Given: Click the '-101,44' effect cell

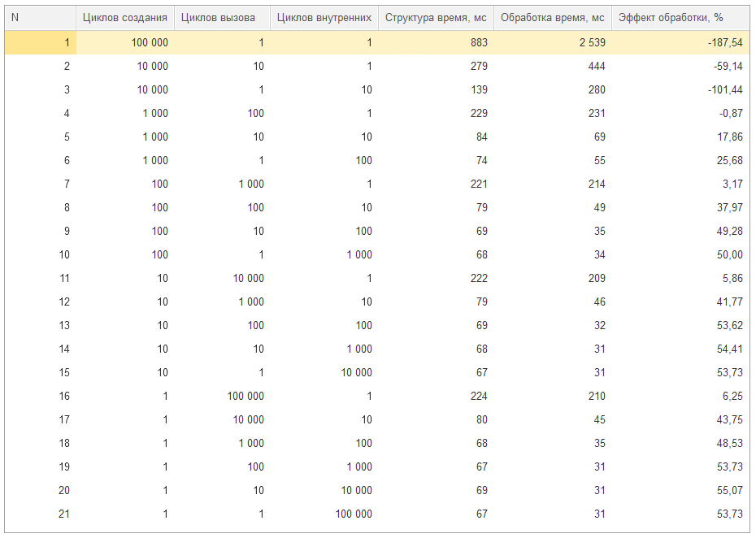Looking at the screenshot, I should pos(680,89).
